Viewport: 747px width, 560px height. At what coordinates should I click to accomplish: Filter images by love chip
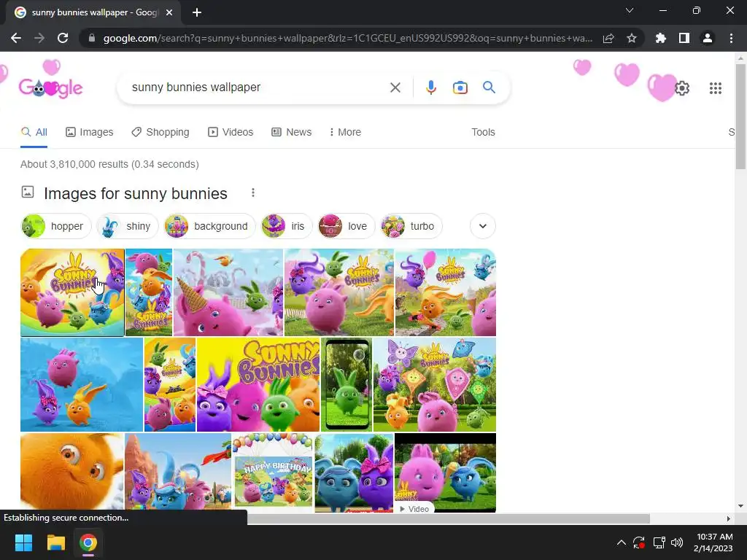(x=346, y=226)
